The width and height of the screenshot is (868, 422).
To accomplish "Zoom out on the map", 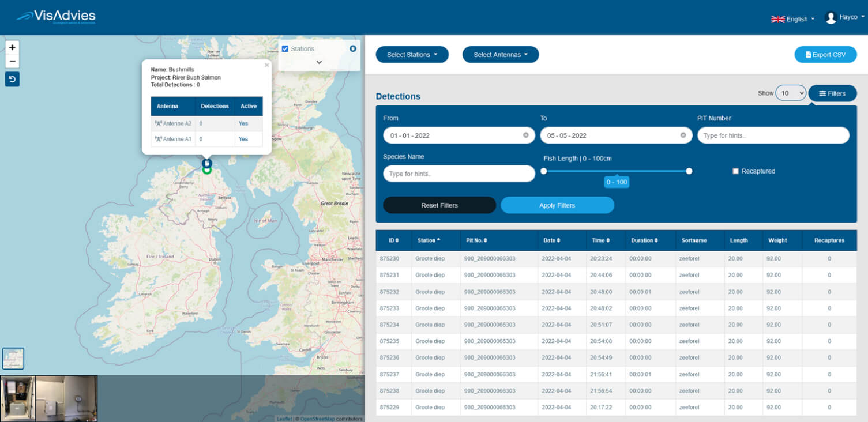I will tap(12, 62).
